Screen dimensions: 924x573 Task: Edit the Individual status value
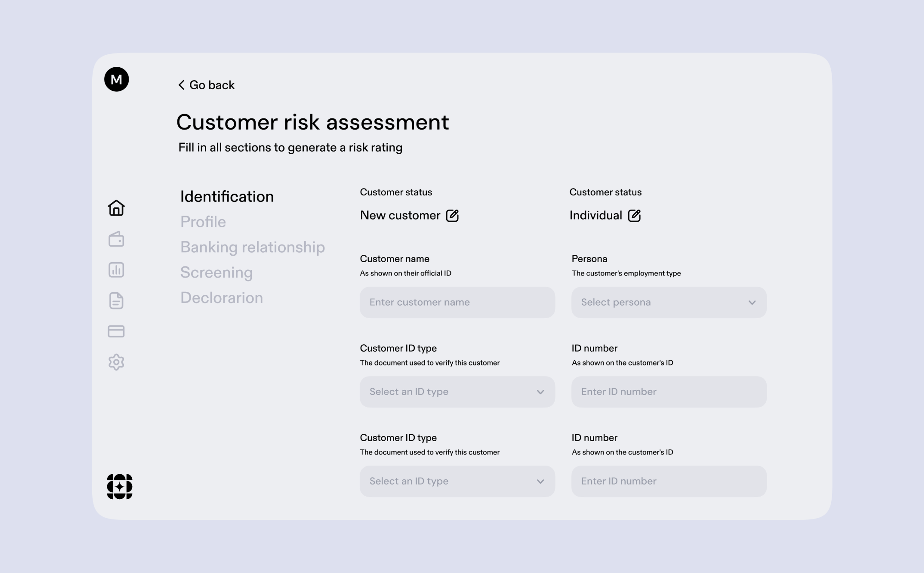tap(635, 216)
